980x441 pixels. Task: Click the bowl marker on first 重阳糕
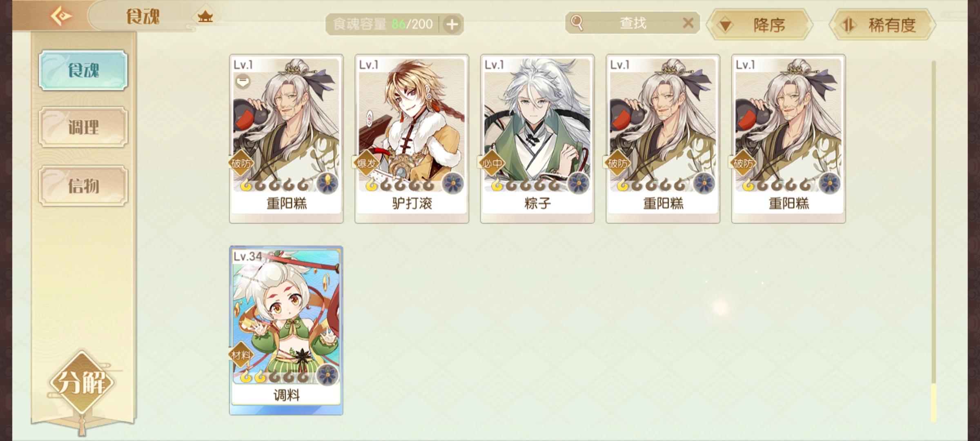243,82
